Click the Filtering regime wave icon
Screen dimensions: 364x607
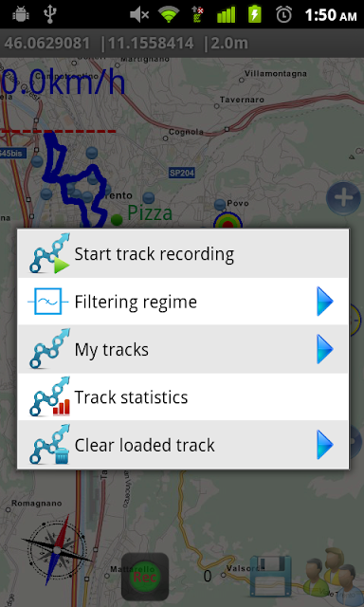48,302
